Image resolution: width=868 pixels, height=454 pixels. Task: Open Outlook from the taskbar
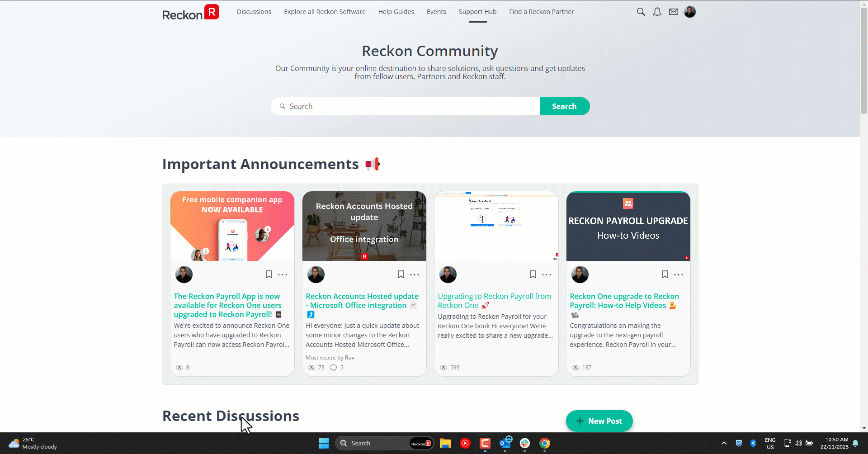(x=505, y=443)
